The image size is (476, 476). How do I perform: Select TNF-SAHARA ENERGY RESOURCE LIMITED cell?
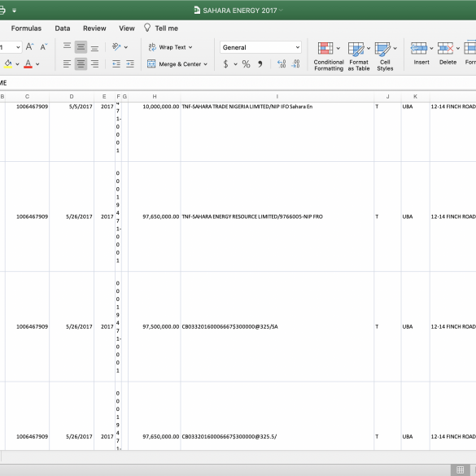pos(277,216)
